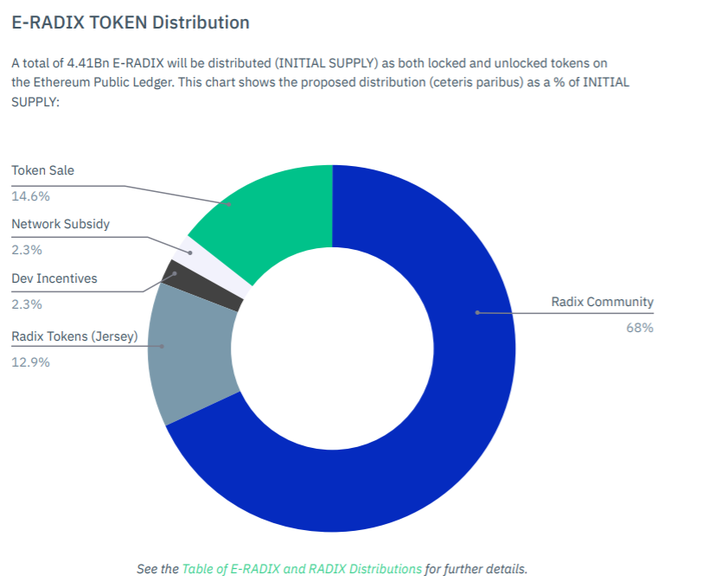Click the Network Subsidy label
The height and width of the screenshot is (588, 708).
[61, 224]
